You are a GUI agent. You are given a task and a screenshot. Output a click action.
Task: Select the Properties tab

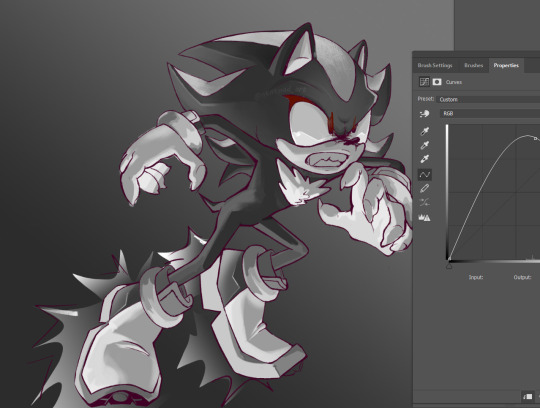(506, 65)
